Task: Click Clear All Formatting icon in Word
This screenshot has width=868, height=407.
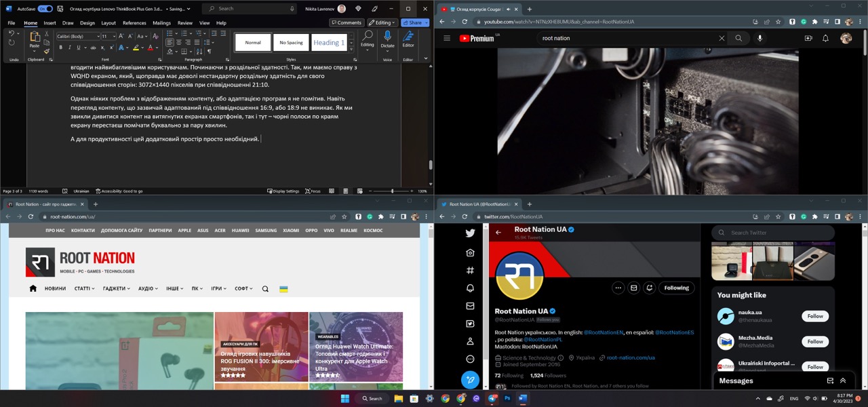Action: [x=155, y=36]
